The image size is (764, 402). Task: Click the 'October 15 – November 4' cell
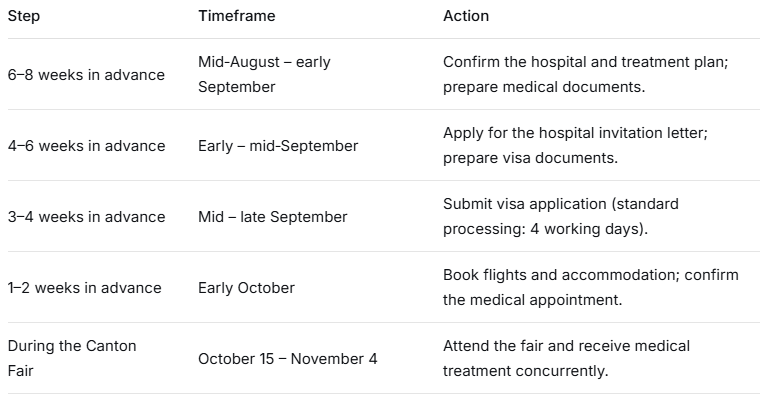tap(287, 359)
